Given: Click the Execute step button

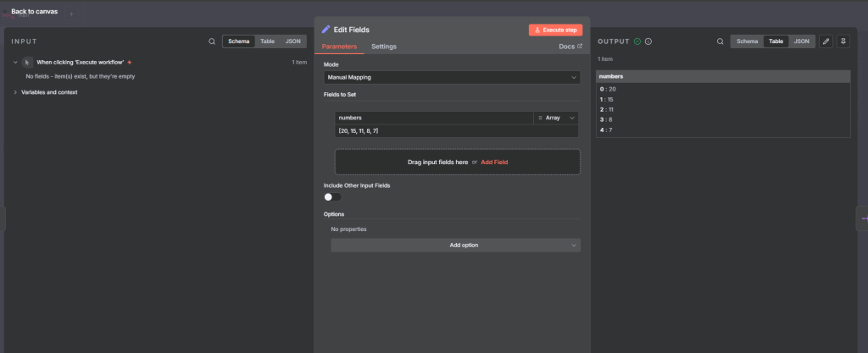Looking at the screenshot, I should coord(555,30).
